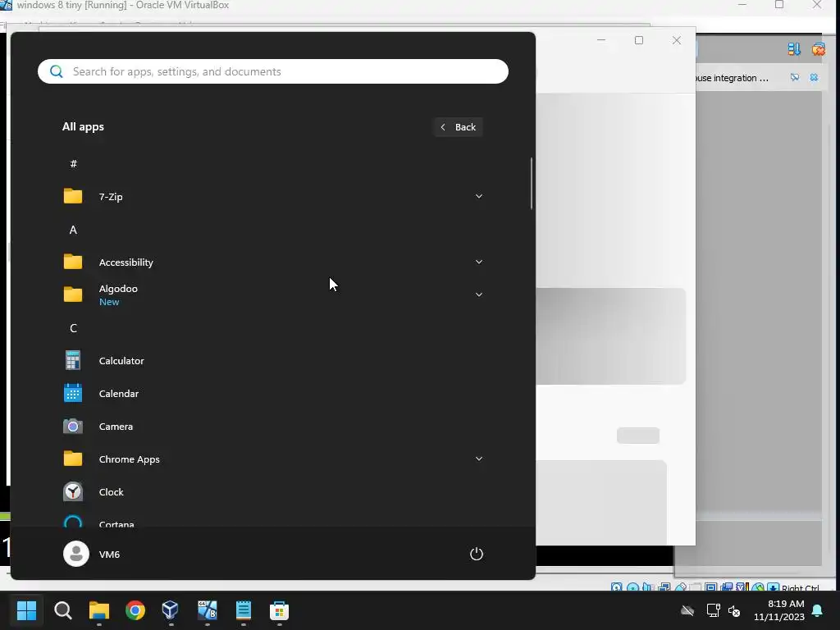Screen dimensions: 840x630
Task: Go Back from the All apps list
Action: 458,127
